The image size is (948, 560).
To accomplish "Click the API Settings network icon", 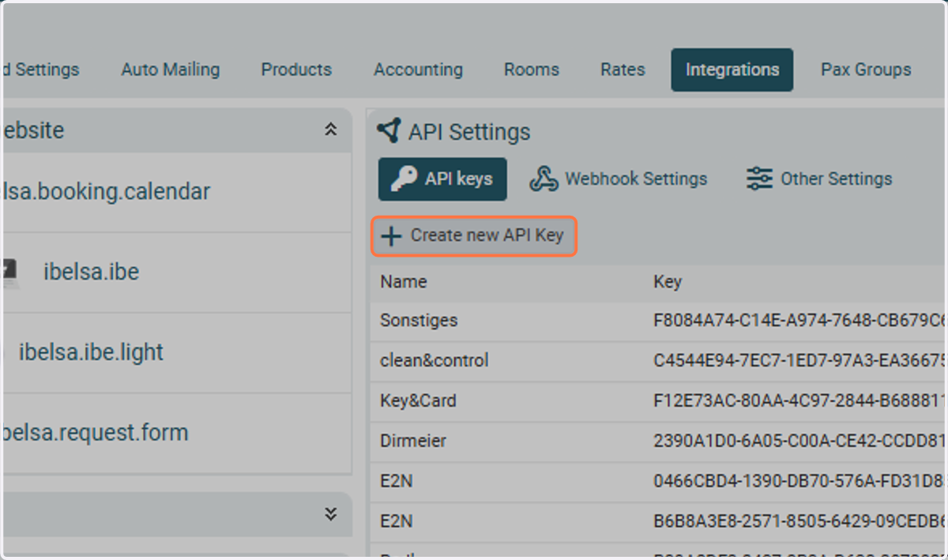I will coord(389,130).
